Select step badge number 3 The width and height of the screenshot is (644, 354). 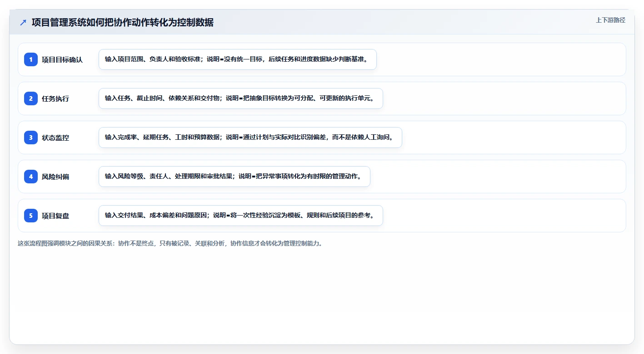[x=31, y=138]
